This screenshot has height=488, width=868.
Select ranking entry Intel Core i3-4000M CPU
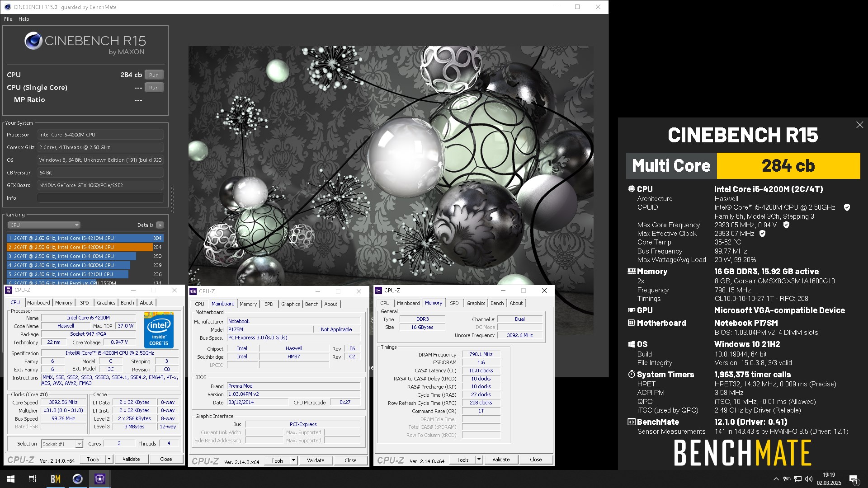(x=85, y=265)
